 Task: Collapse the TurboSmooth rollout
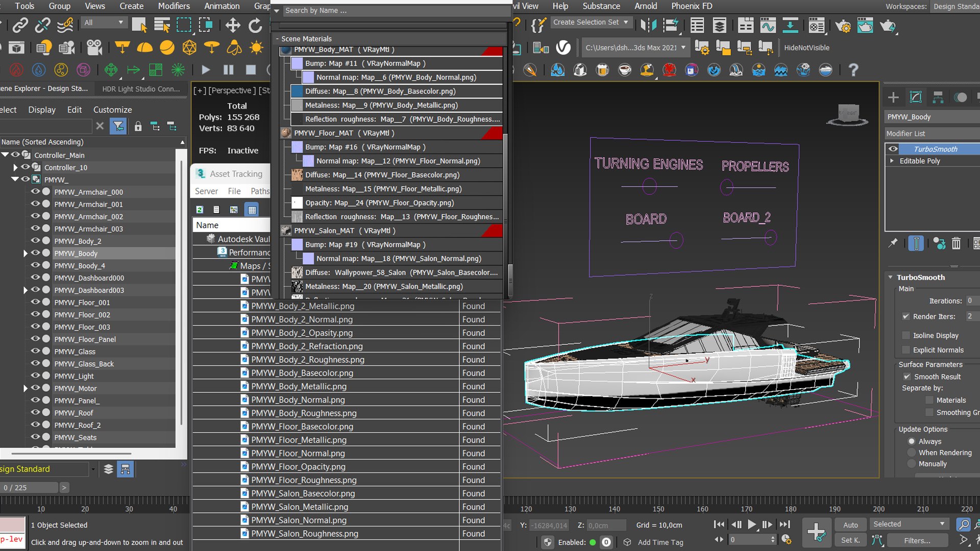point(890,278)
